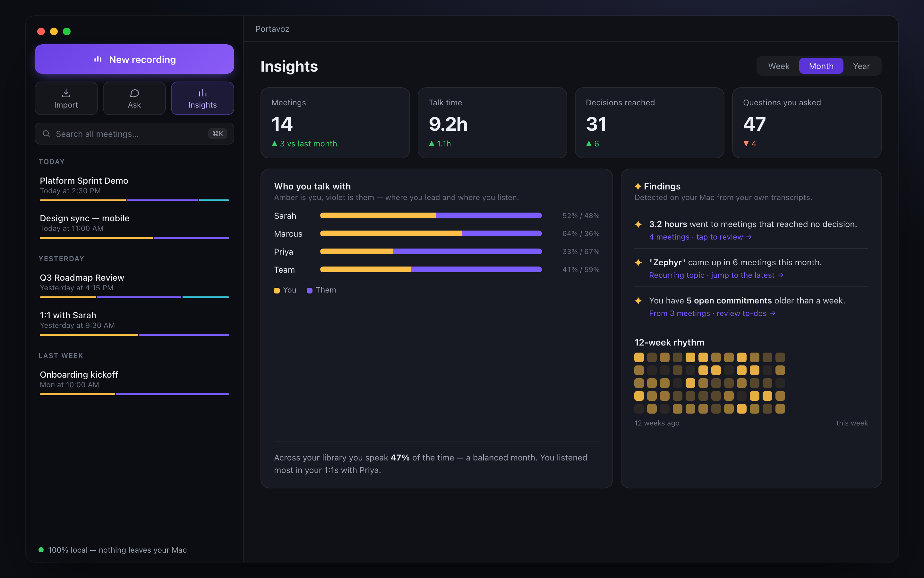
Task: Follow the 4 meetings tap to review link
Action: [701, 237]
